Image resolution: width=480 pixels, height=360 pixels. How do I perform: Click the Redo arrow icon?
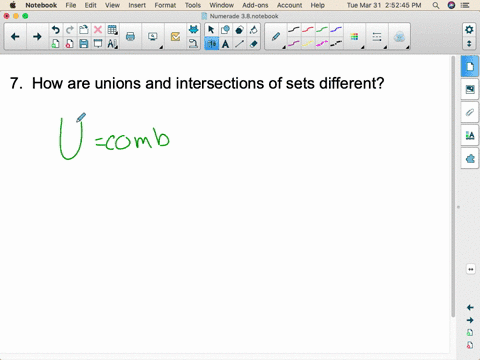[x=69, y=30]
